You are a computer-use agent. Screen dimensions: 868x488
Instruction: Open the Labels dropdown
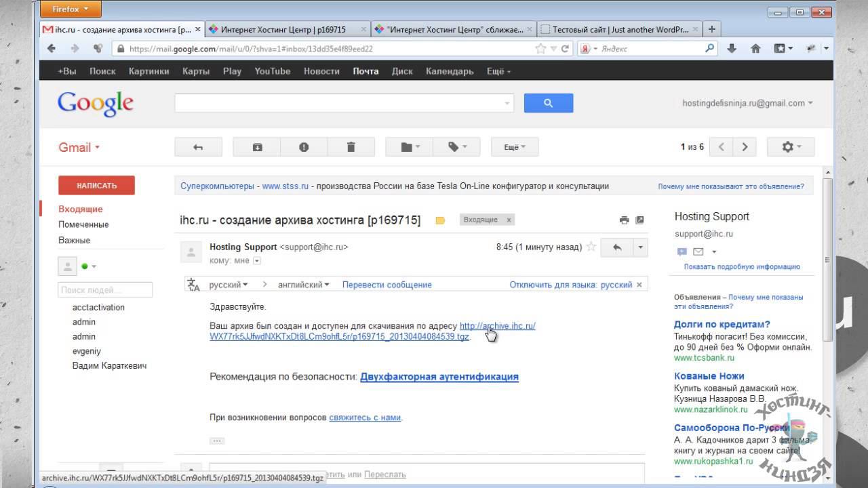point(456,147)
